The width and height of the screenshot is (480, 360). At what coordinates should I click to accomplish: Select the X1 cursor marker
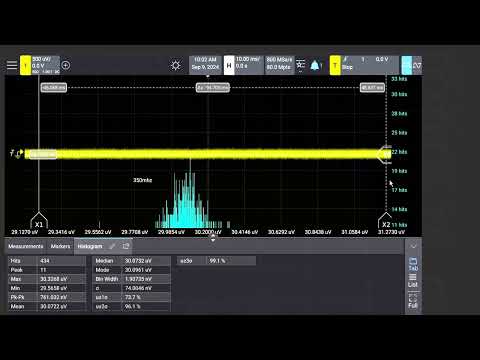tap(39, 221)
